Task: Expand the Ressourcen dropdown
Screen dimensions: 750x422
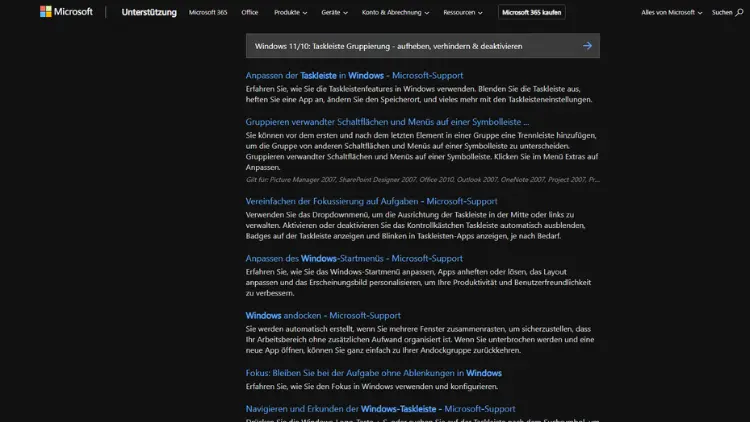Action: click(463, 12)
